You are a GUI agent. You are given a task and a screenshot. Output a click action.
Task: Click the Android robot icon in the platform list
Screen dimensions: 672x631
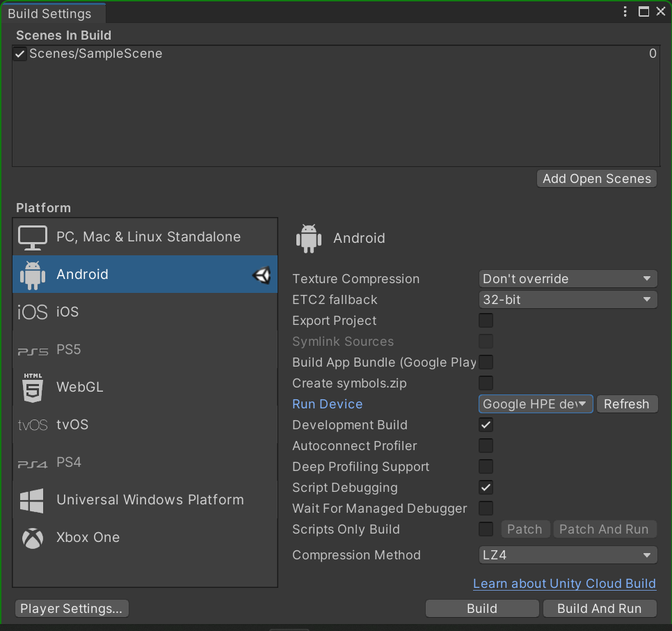coord(32,274)
